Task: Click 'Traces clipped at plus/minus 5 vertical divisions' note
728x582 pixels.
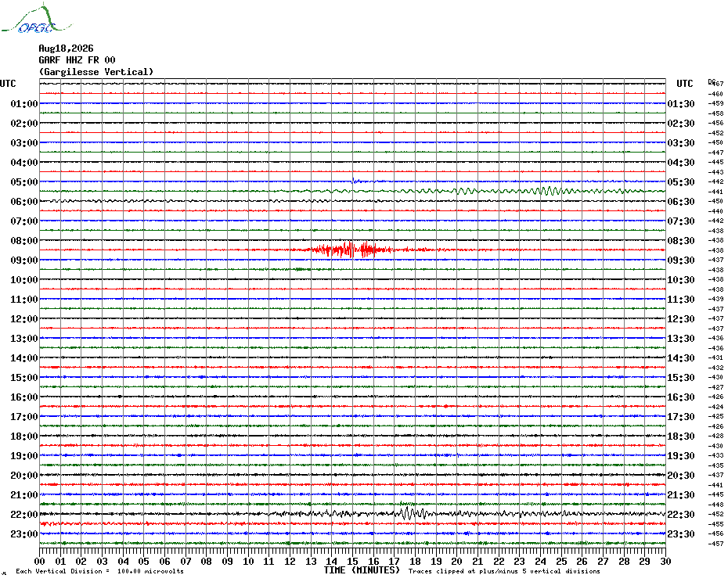Action: click(504, 571)
